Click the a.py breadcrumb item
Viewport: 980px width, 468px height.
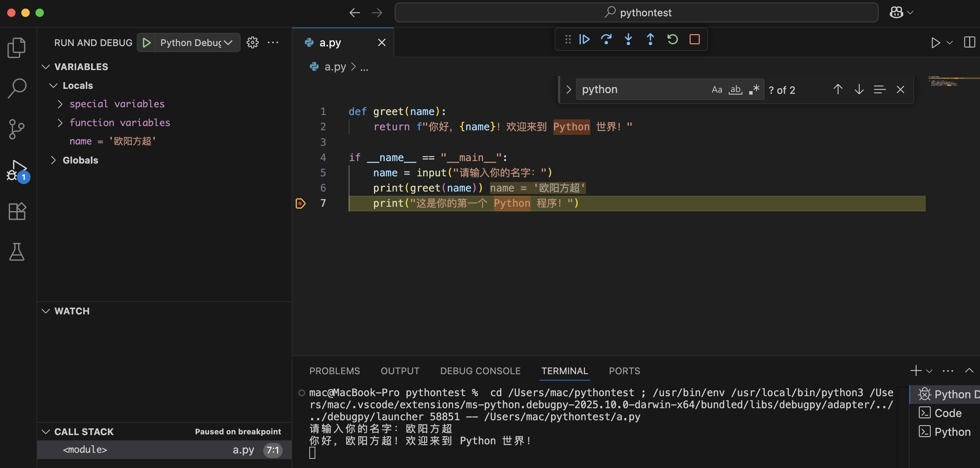tap(335, 67)
